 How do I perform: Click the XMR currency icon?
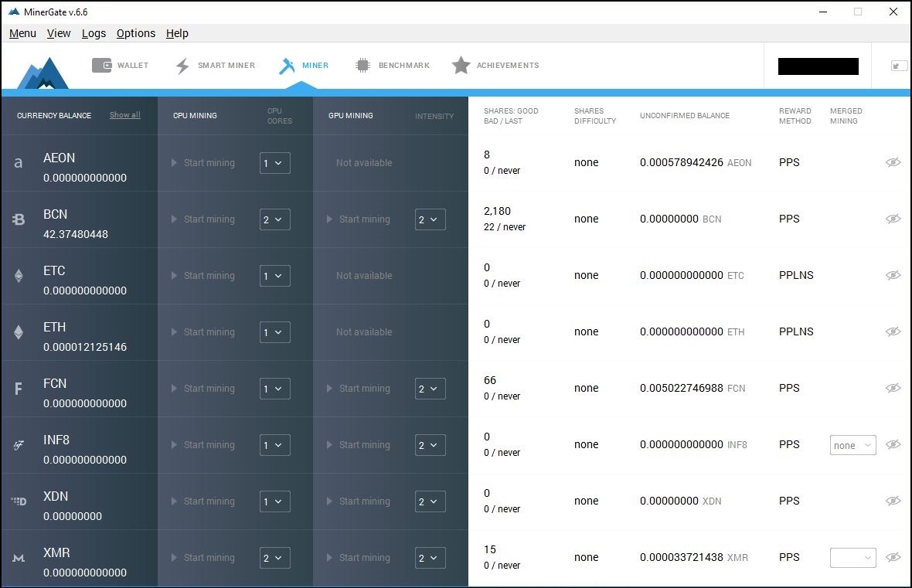point(19,558)
